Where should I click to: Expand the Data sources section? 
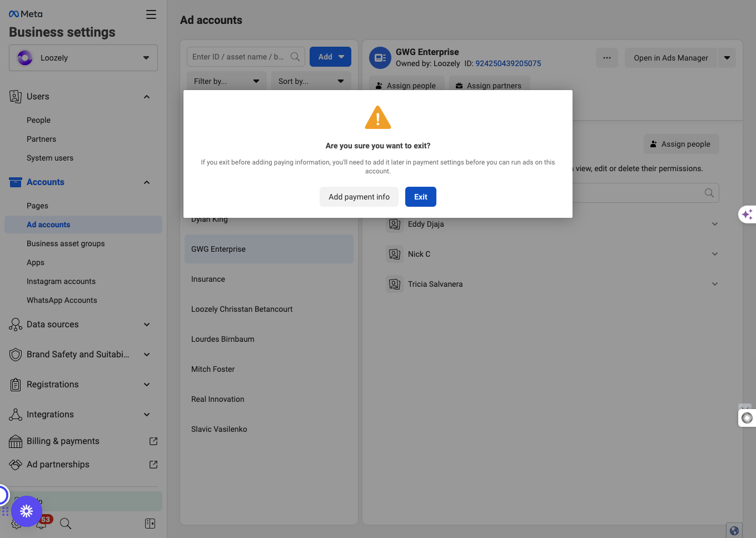147,325
